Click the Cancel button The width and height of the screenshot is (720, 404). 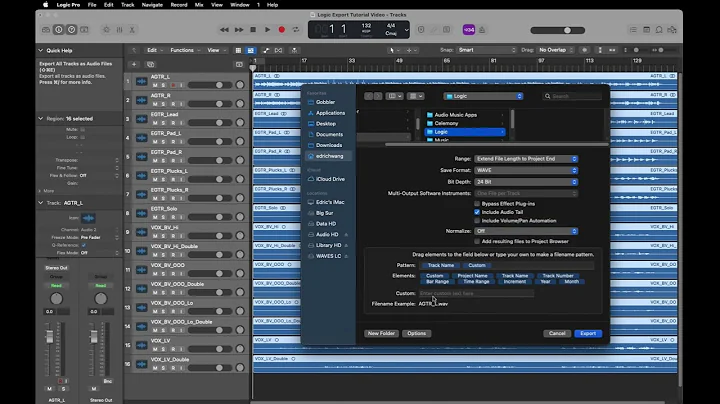[557, 333]
